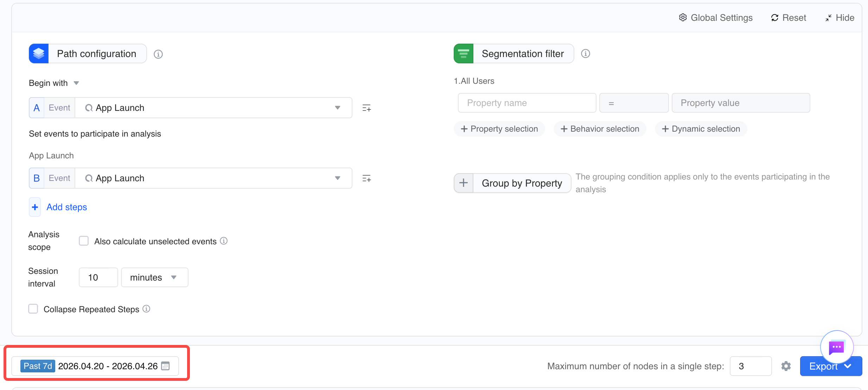Click the Property name input field
This screenshot has width=868, height=390.
click(527, 103)
